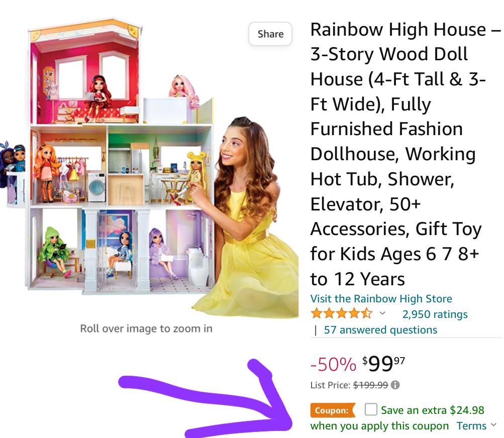Open the coupon Terms link

click(x=471, y=426)
